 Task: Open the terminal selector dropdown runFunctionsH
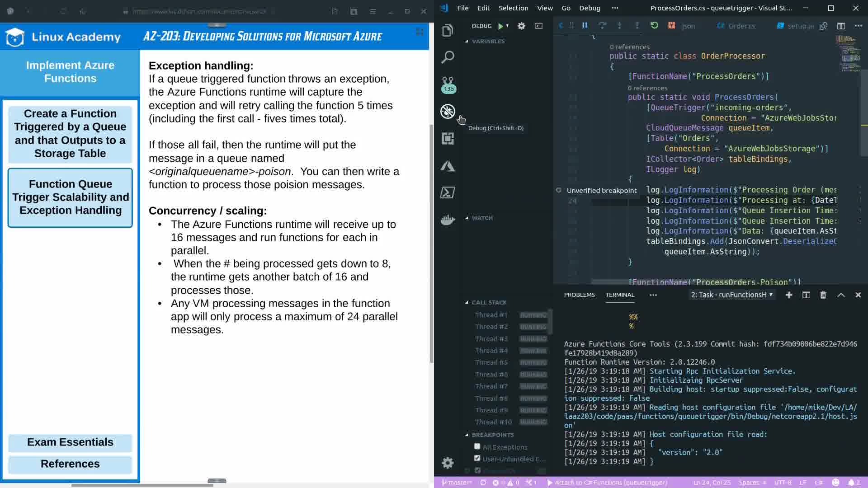pyautogui.click(x=731, y=295)
